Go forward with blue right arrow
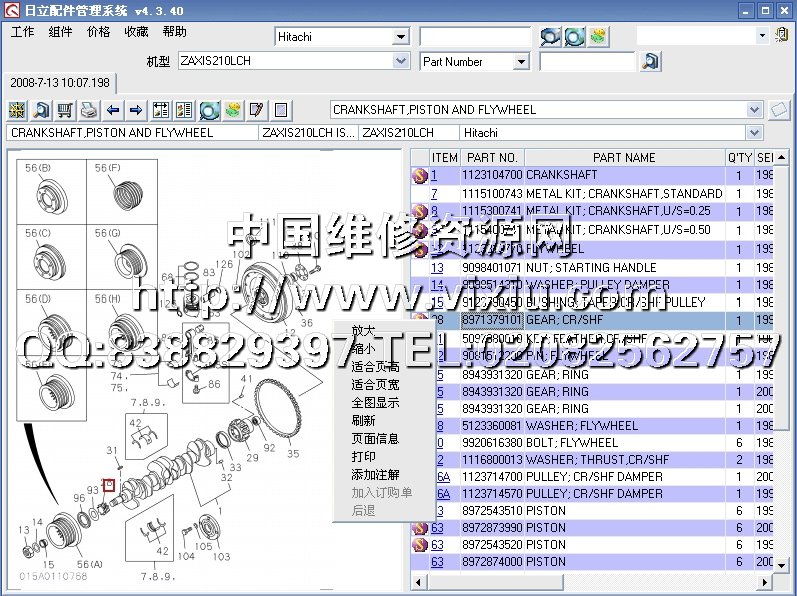Image resolution: width=797 pixels, height=596 pixels. coord(136,110)
